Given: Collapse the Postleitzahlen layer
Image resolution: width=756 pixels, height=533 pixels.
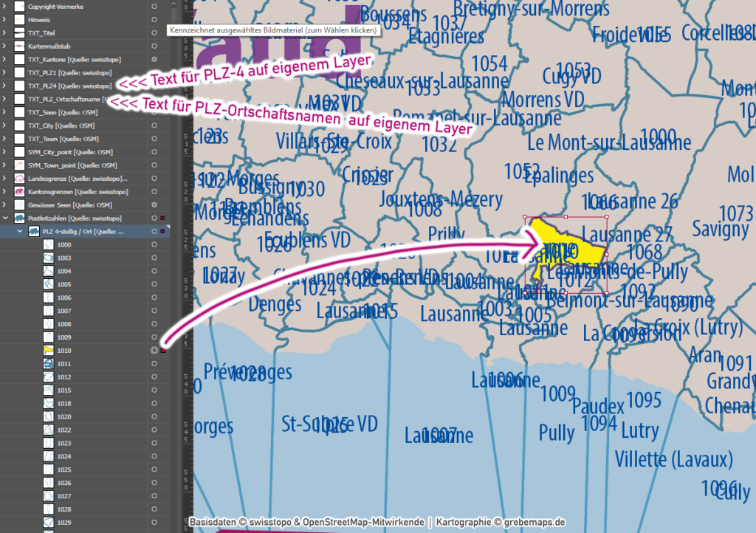Looking at the screenshot, I should (x=6, y=219).
